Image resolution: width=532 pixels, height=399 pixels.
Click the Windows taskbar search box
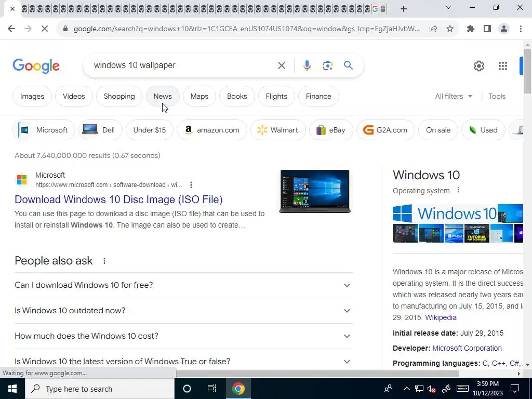pyautogui.click(x=99, y=389)
